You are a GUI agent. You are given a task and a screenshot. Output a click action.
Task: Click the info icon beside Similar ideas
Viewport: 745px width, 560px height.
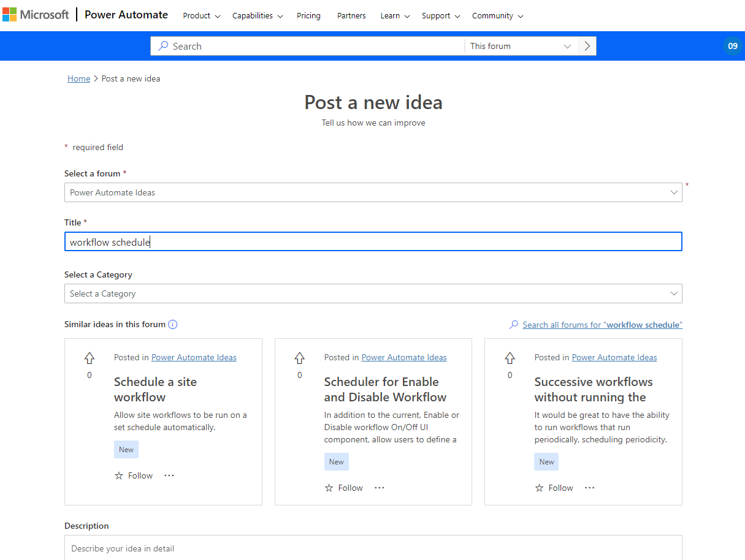[173, 325]
